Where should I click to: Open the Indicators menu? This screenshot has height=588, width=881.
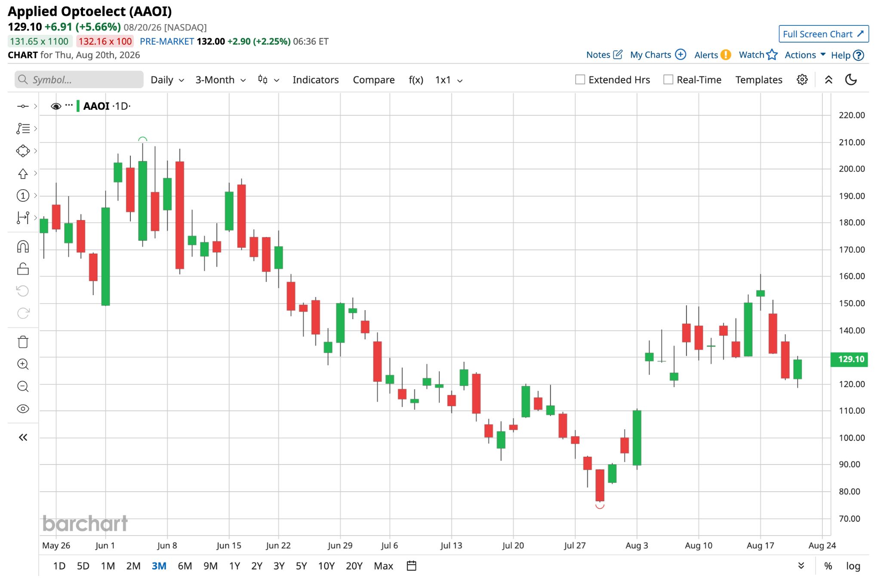point(315,80)
